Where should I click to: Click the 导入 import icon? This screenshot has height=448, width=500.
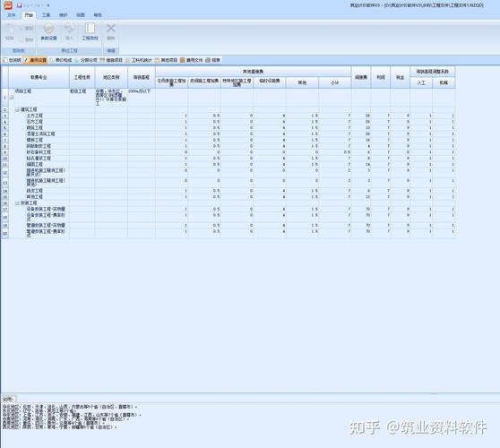point(69,29)
